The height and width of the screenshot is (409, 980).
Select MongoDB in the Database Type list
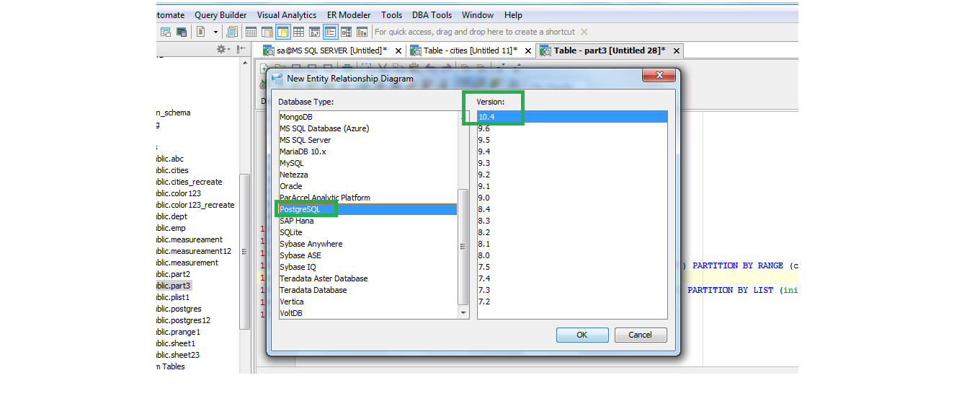tap(368, 117)
